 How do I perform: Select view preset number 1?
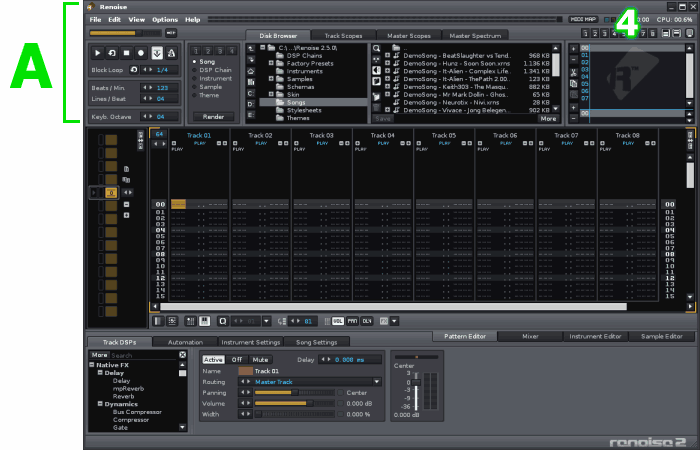tap(585, 33)
